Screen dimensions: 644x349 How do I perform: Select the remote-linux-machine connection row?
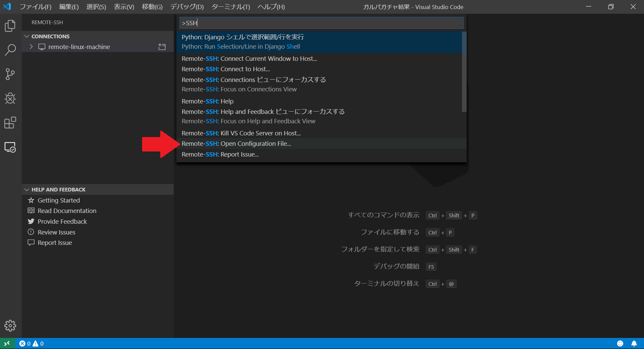pos(98,47)
